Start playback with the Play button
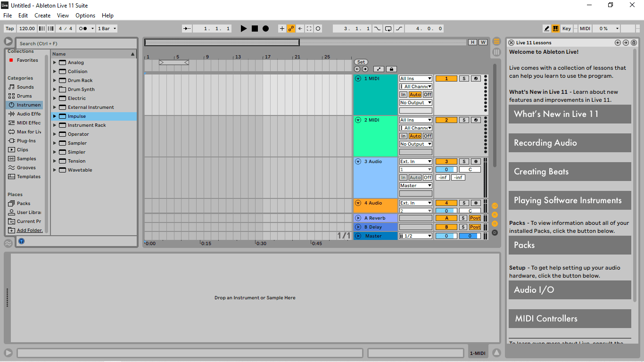This screenshot has height=362, width=644. pos(244,29)
